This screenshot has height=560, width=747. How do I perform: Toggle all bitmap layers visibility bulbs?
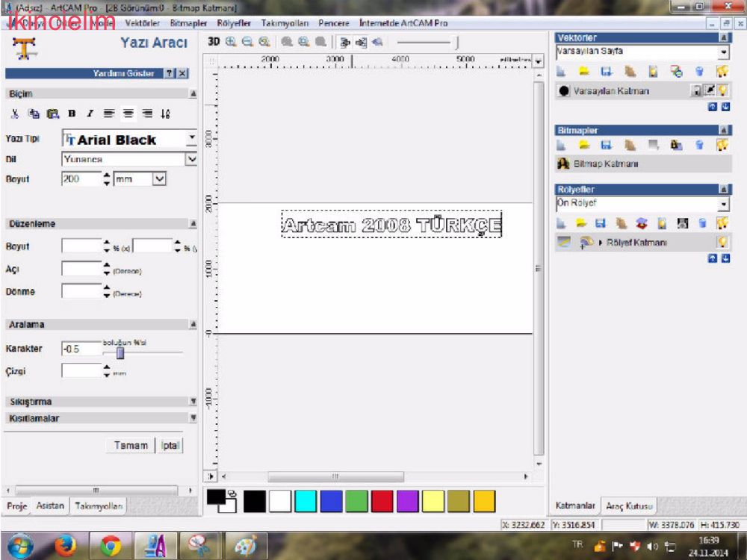[722, 146]
